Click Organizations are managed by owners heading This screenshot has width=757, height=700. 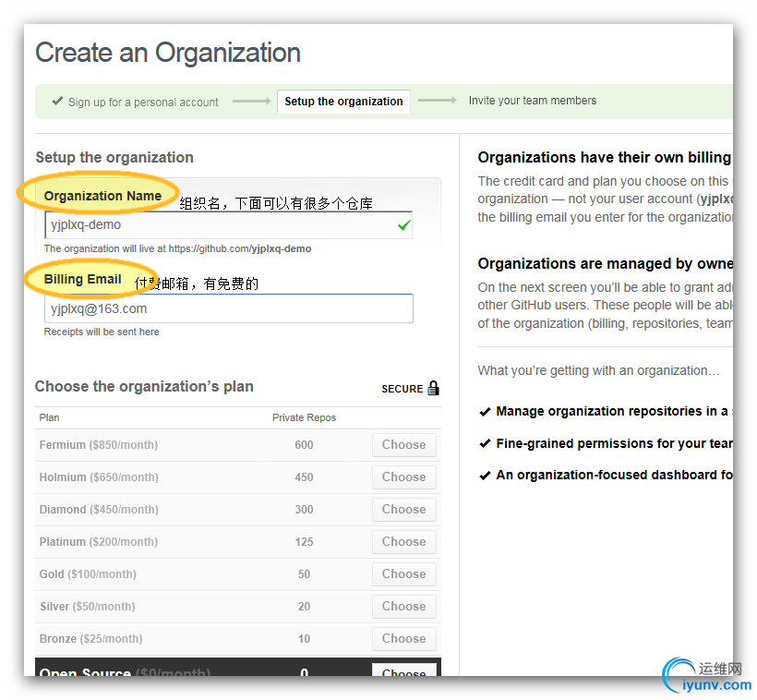pyautogui.click(x=606, y=264)
